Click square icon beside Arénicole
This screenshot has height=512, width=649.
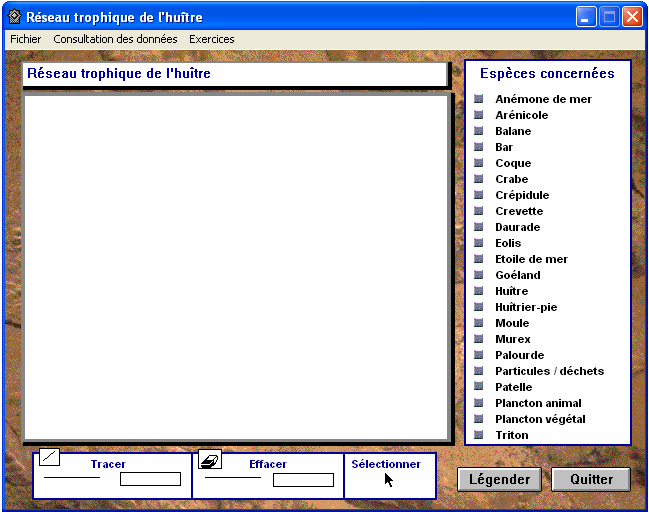(x=478, y=115)
